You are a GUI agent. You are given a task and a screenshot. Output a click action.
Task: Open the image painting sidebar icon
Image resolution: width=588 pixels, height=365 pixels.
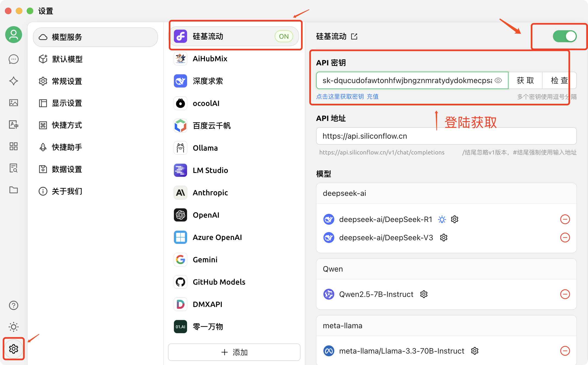(x=14, y=103)
